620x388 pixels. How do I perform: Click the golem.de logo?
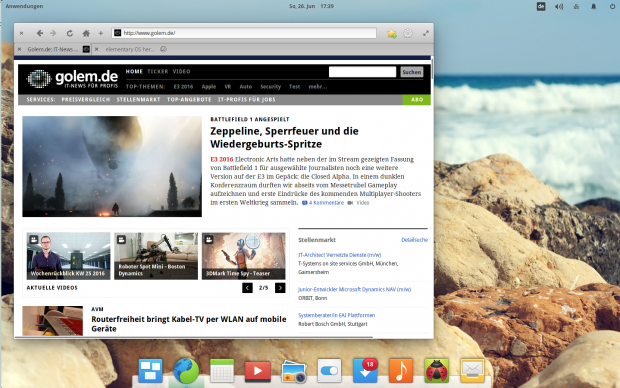pos(72,79)
